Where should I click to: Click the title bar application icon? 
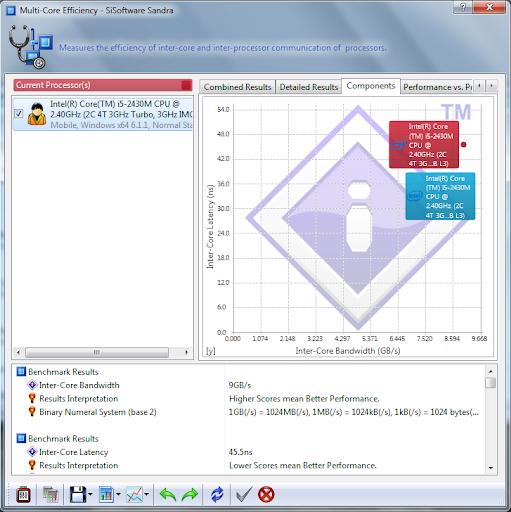[x=11, y=10]
